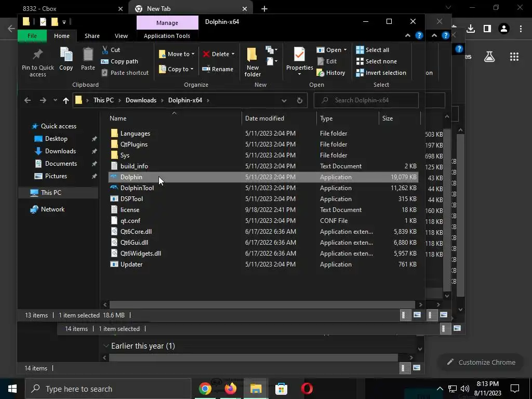Select the QtPlugins folder

tap(263, 144)
